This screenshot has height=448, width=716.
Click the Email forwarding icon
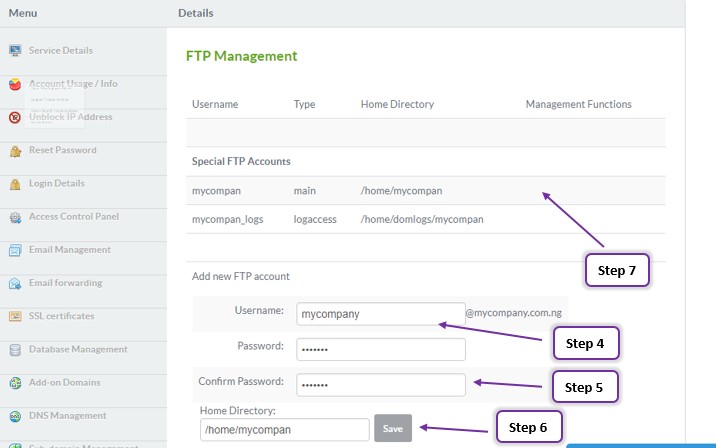pyautogui.click(x=15, y=284)
